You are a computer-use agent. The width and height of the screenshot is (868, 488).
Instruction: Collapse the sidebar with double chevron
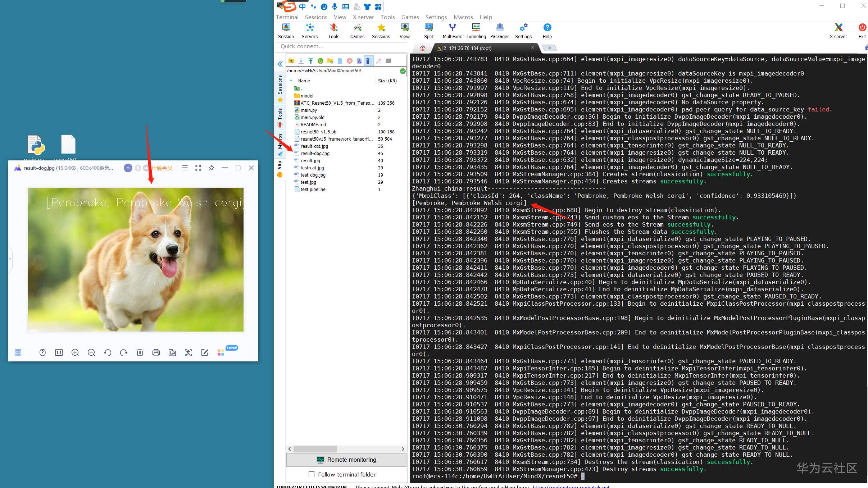click(280, 64)
